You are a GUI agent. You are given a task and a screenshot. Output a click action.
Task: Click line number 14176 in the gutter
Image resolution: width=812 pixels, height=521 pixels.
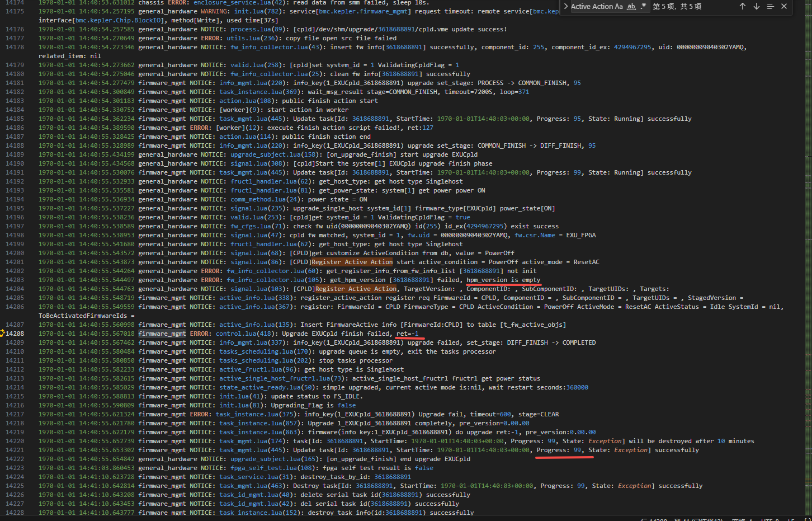(15, 29)
